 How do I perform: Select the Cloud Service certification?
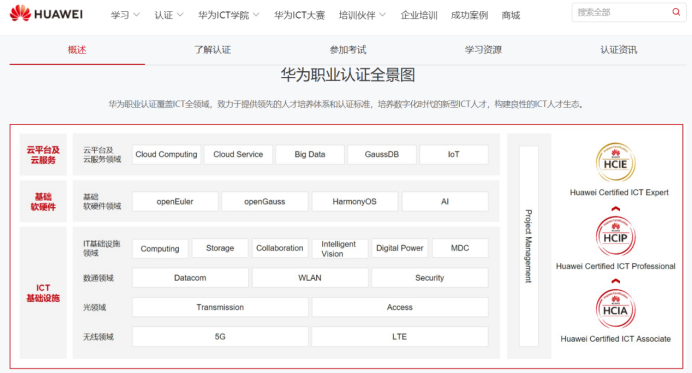(238, 154)
